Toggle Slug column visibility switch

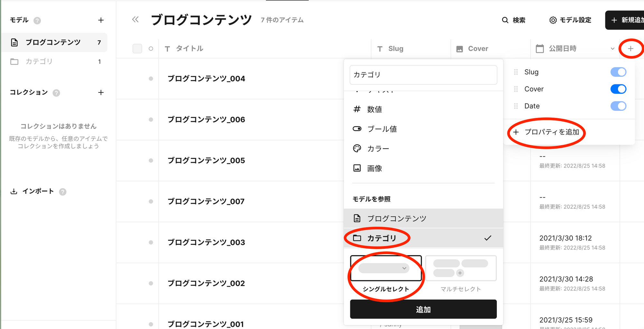click(x=618, y=72)
